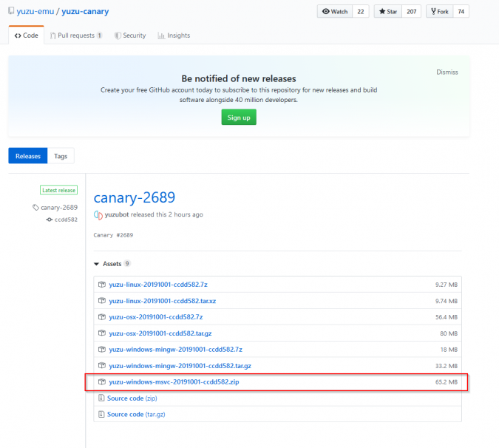The height and width of the screenshot is (448, 499).
Task: Click the 80 MB size text
Action: pyautogui.click(x=449, y=333)
